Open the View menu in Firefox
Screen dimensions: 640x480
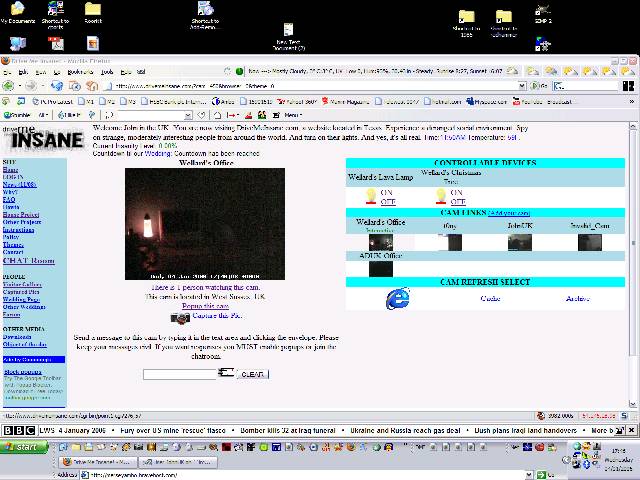pyautogui.click(x=40, y=72)
